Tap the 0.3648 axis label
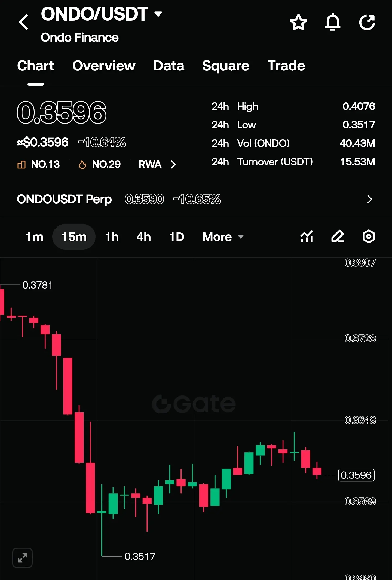 point(360,420)
